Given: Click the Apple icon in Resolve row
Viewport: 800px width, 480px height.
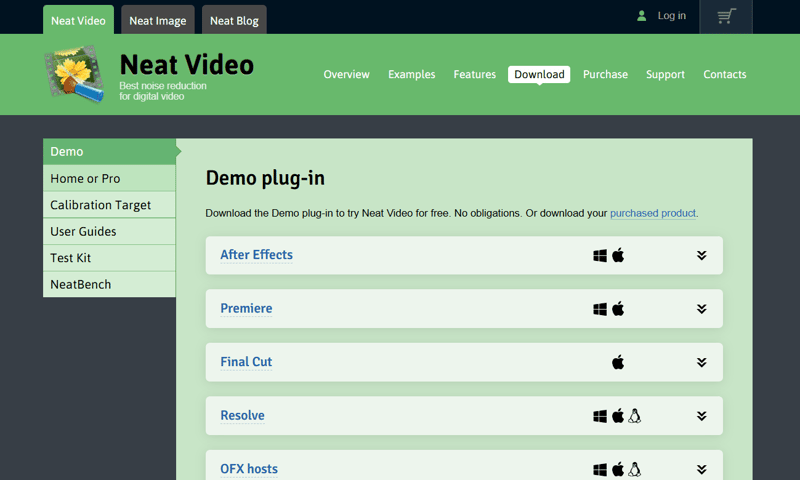Looking at the screenshot, I should click(618, 416).
